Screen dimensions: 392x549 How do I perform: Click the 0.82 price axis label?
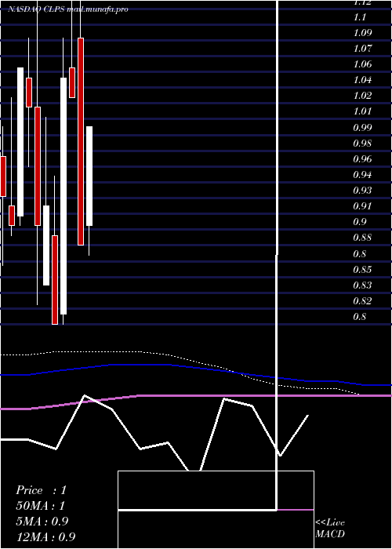(363, 301)
